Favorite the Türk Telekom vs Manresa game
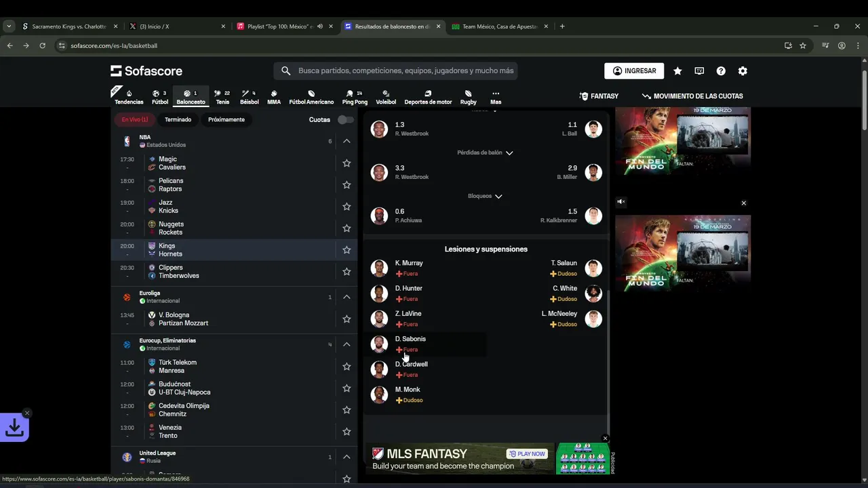868x488 pixels. click(347, 367)
